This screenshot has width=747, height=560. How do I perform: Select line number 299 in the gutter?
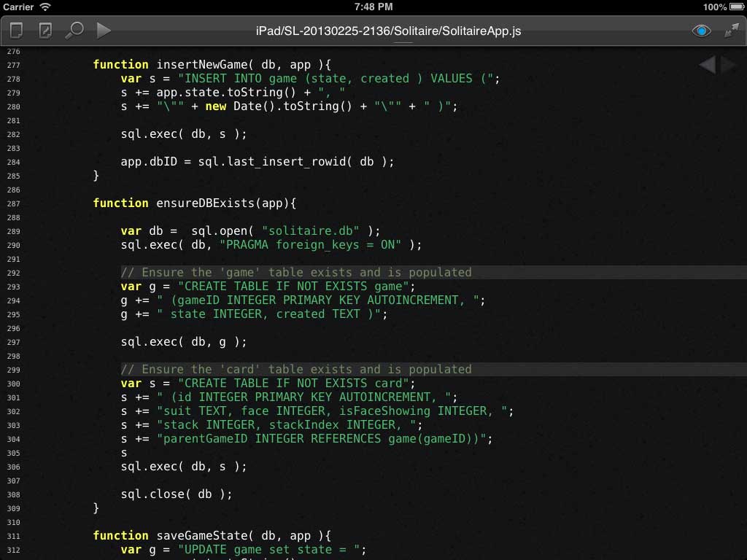[x=13, y=370]
